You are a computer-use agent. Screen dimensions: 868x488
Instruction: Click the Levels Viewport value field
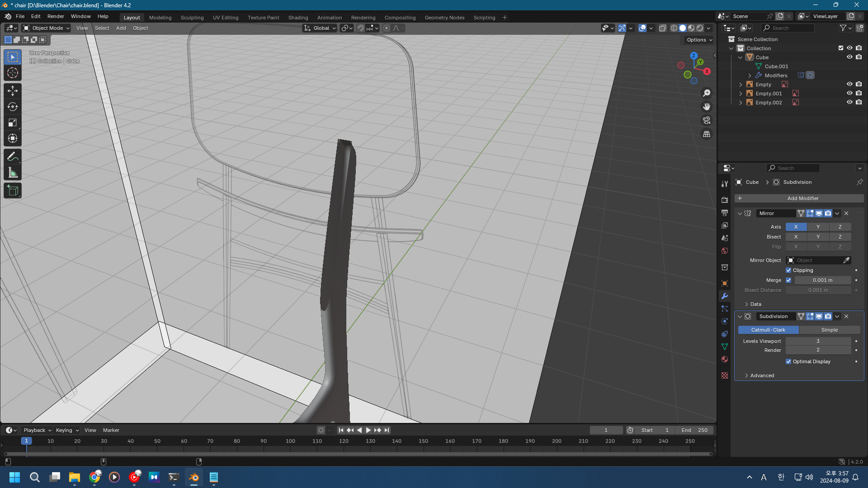pyautogui.click(x=818, y=341)
